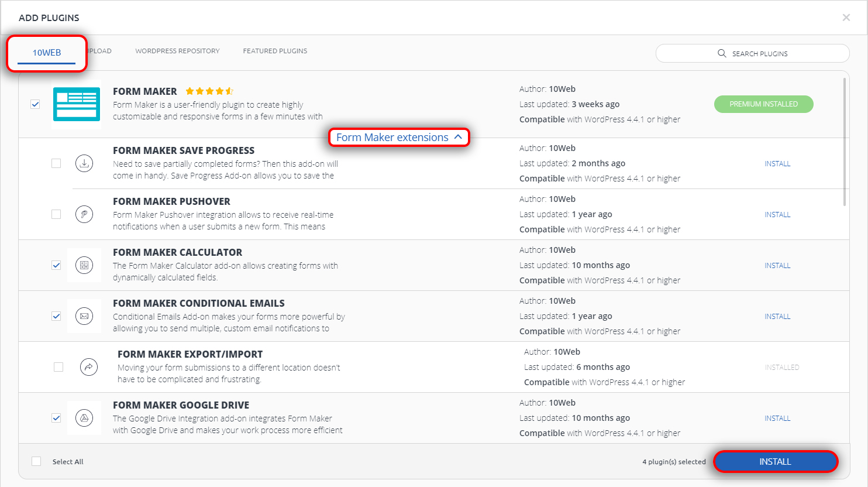Viewport: 868px width, 487px height.
Task: Click the Conditional Emails envelope icon
Action: click(x=84, y=316)
